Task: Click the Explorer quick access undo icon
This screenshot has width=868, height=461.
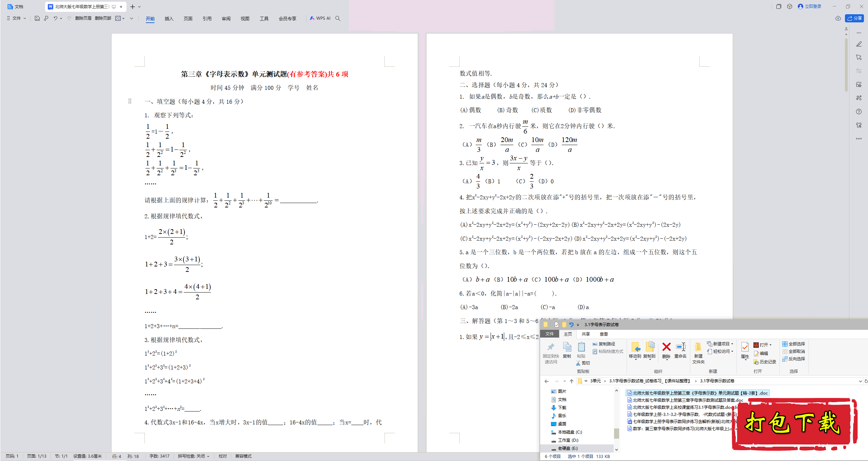Action: tap(571, 325)
